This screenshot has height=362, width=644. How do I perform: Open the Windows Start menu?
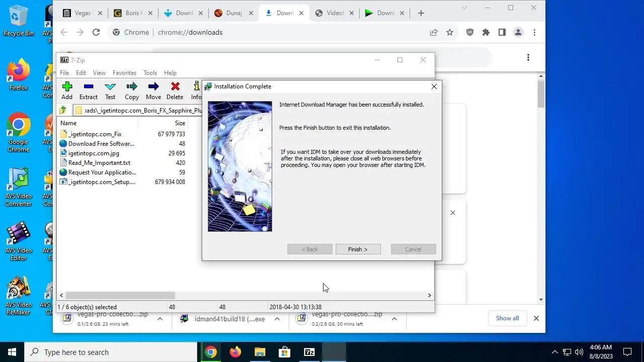pyautogui.click(x=12, y=352)
